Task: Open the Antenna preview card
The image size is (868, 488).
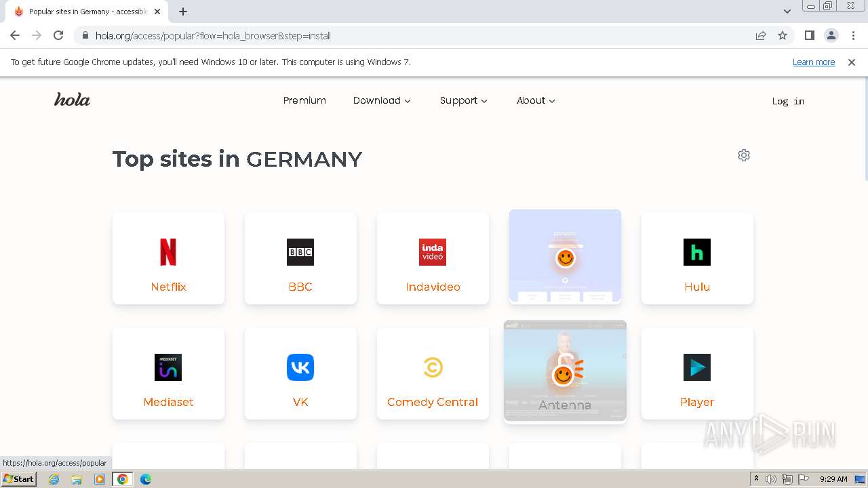Action: tap(565, 371)
